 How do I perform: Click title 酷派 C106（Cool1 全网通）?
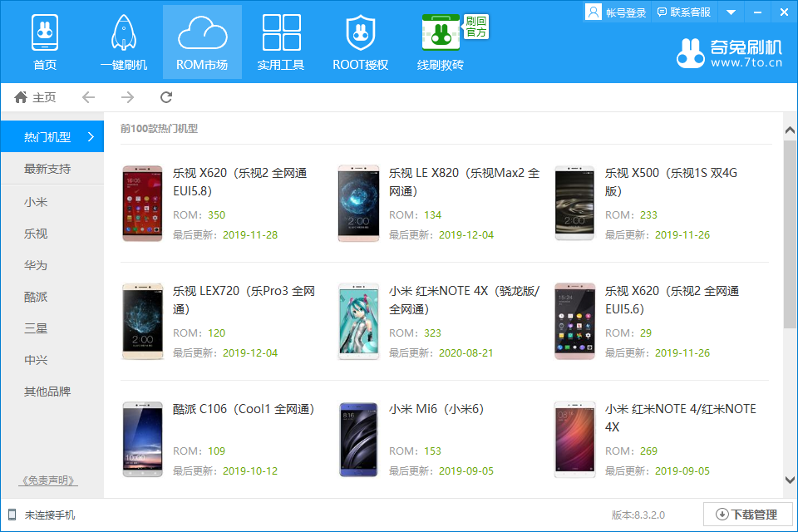tap(244, 409)
